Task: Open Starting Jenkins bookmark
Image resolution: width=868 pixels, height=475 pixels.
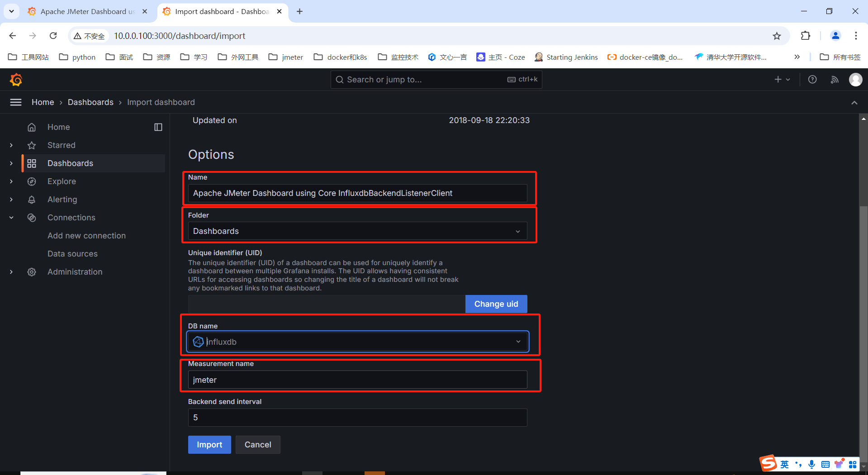Action: point(566,57)
